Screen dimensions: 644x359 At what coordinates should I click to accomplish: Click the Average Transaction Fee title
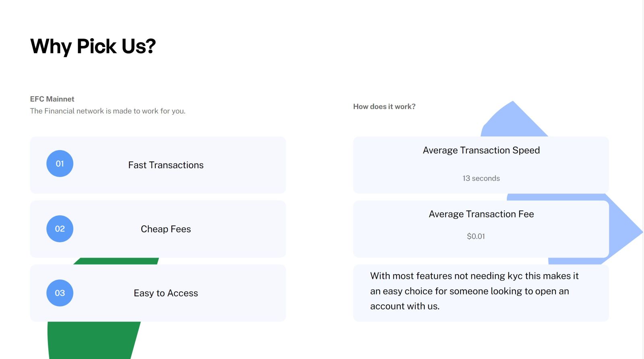pos(481,214)
